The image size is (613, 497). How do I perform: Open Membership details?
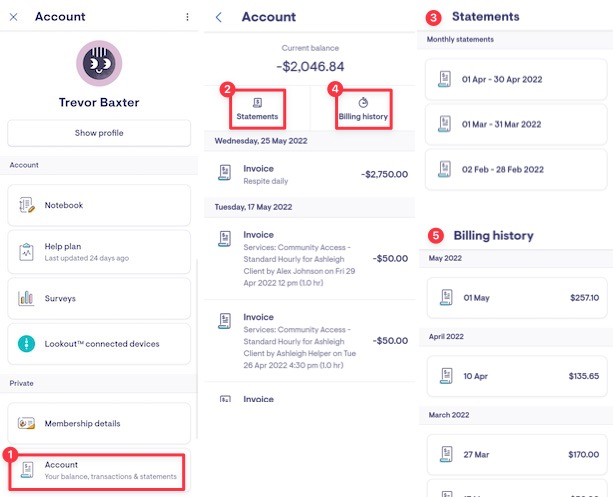point(99,423)
